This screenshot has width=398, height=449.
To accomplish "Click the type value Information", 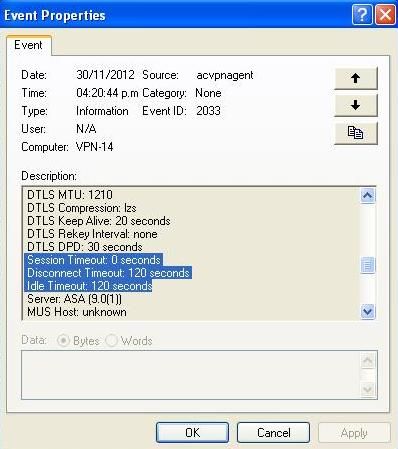I will point(102,111).
